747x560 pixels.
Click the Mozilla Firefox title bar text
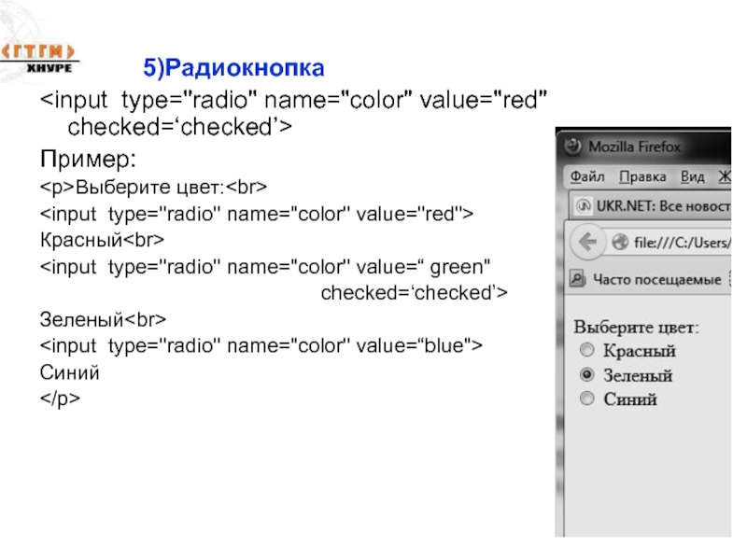coord(634,147)
